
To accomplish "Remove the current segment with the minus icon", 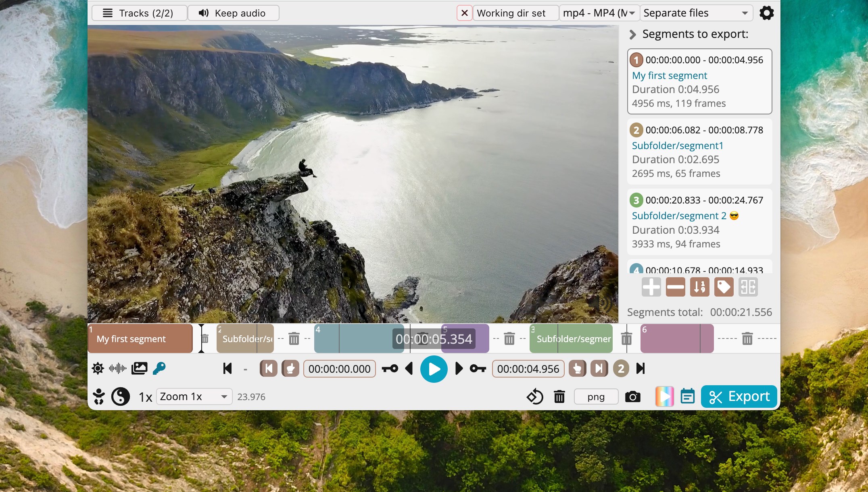I will [675, 286].
